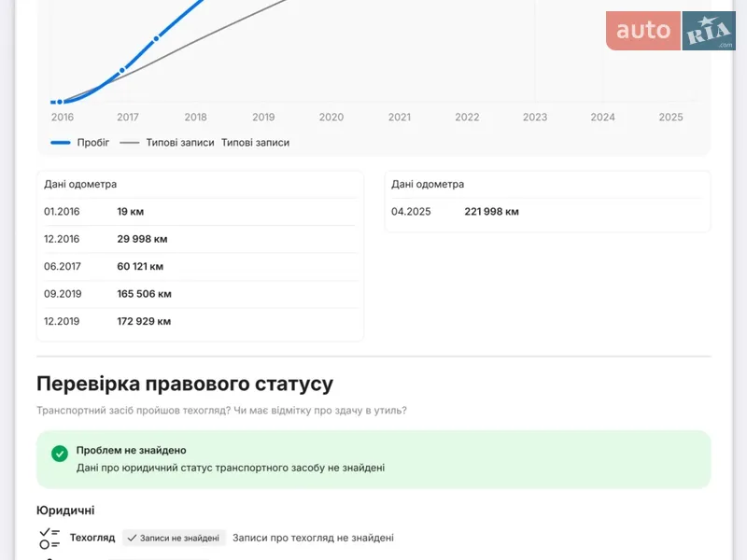Select the mileage data point at 2017

pos(122,71)
